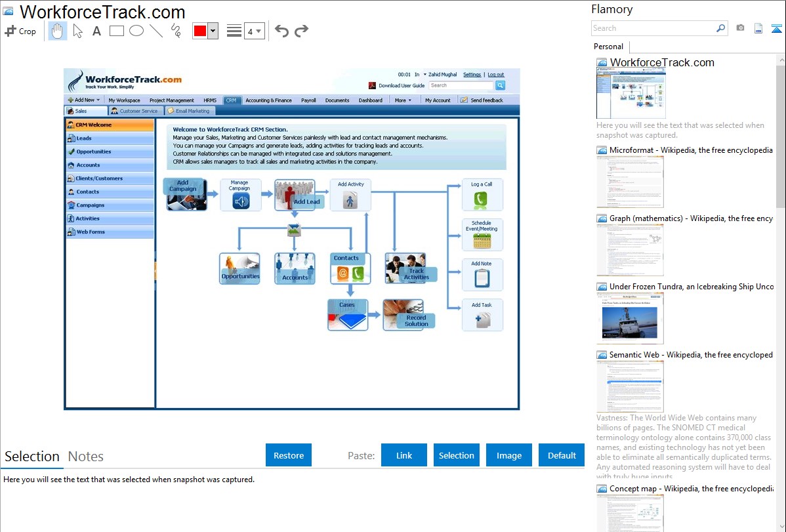Activate the hand pan tool
The height and width of the screenshot is (532, 786).
click(57, 31)
